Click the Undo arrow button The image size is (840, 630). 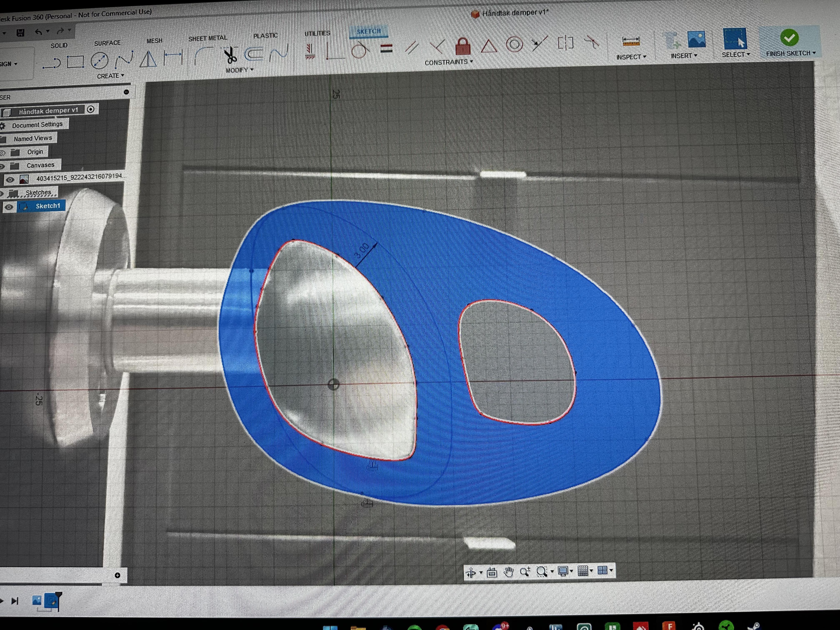click(38, 32)
